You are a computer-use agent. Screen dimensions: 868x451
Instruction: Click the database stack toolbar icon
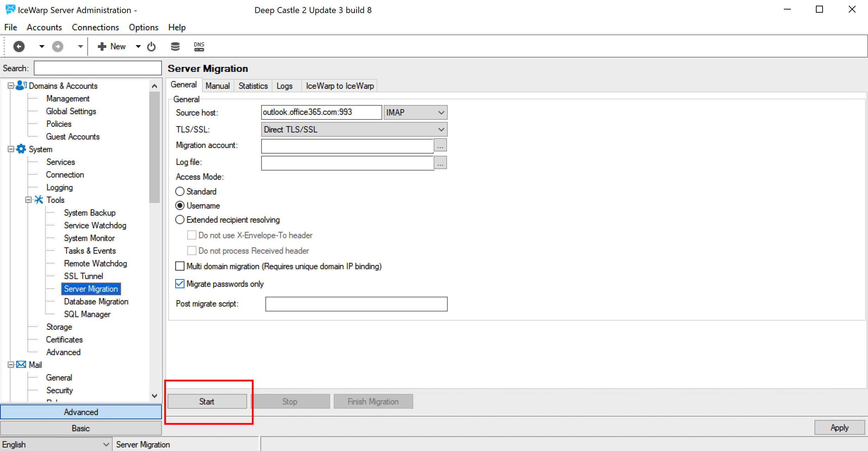pyautogui.click(x=175, y=46)
